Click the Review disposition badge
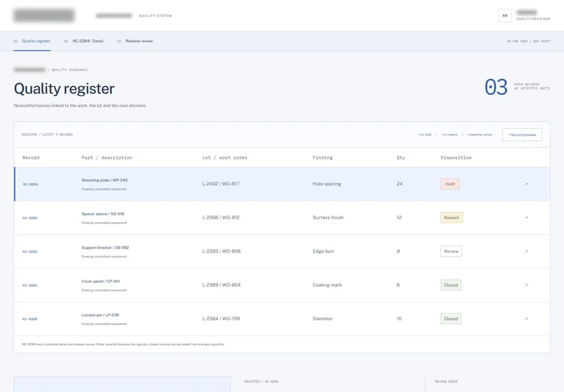This screenshot has height=392, width=564. pyautogui.click(x=451, y=252)
